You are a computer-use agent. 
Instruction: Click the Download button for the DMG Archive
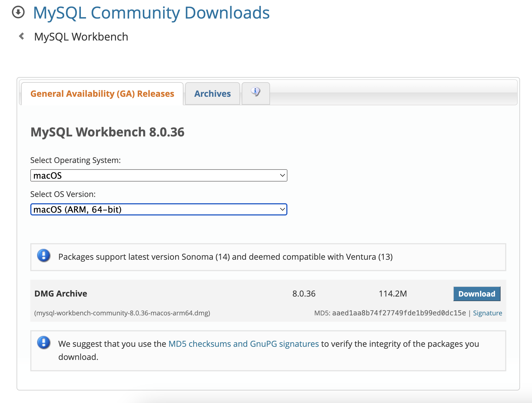coord(477,294)
